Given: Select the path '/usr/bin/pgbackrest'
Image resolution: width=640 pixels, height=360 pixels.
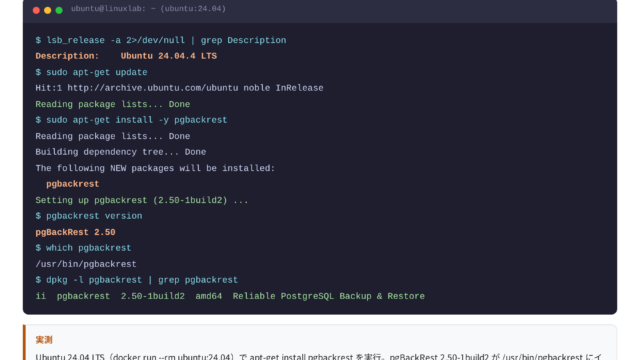Looking at the screenshot, I should tap(86, 264).
